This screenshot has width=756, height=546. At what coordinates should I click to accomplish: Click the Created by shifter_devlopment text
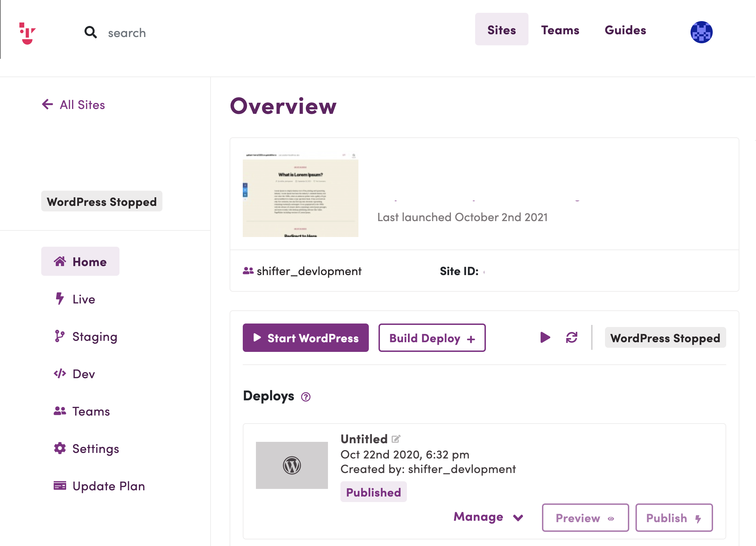pos(428,469)
